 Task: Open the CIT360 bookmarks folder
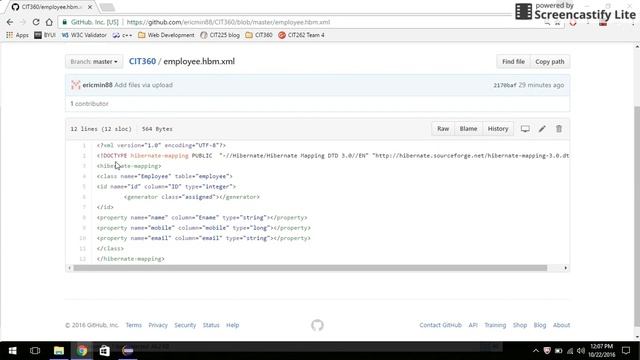pos(259,35)
